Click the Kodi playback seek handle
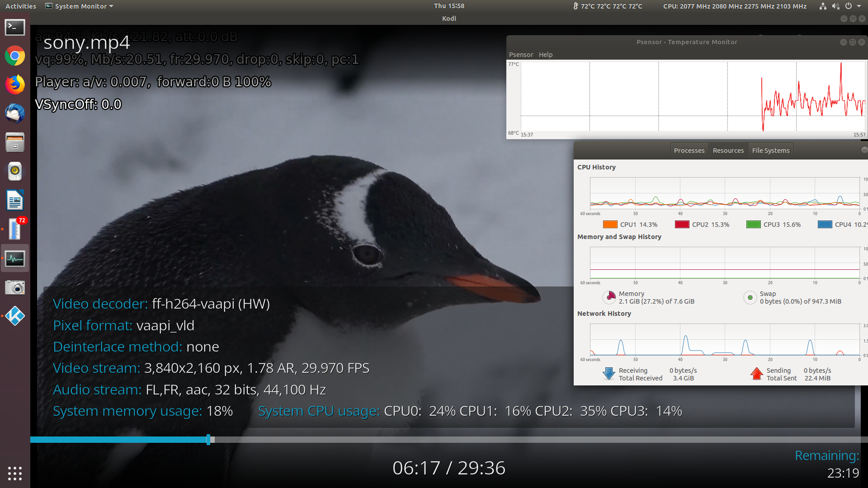The width and height of the screenshot is (868, 488). click(208, 440)
